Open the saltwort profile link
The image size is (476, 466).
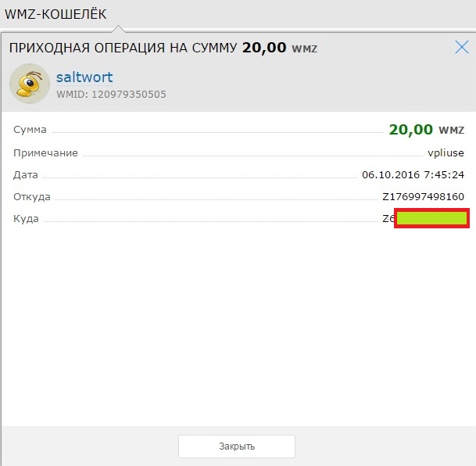[x=84, y=77]
